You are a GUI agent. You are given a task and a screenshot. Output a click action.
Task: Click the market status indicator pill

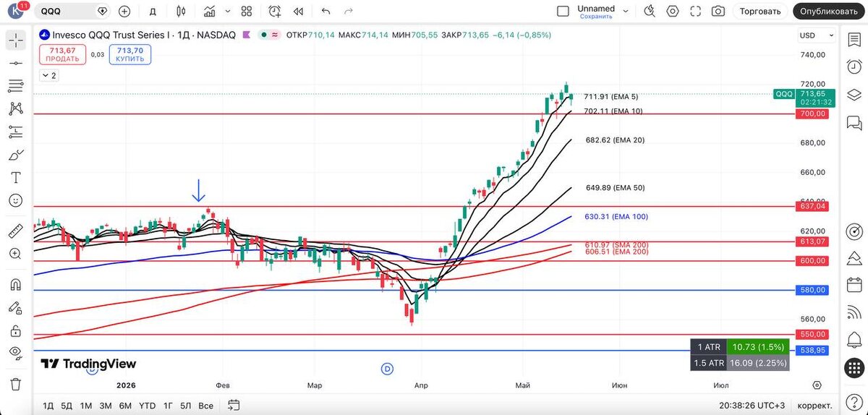(x=270, y=35)
